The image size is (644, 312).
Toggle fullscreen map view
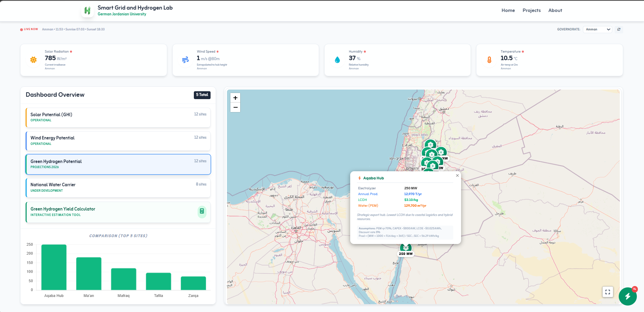[607, 292]
